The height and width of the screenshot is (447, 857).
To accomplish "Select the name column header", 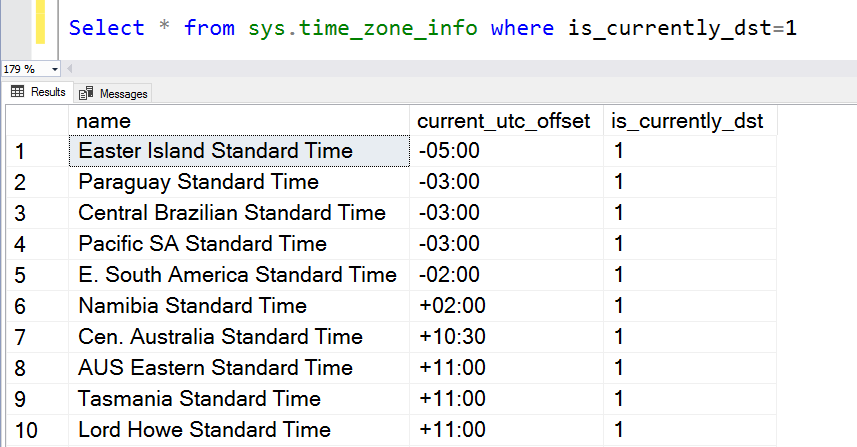I will click(239, 121).
